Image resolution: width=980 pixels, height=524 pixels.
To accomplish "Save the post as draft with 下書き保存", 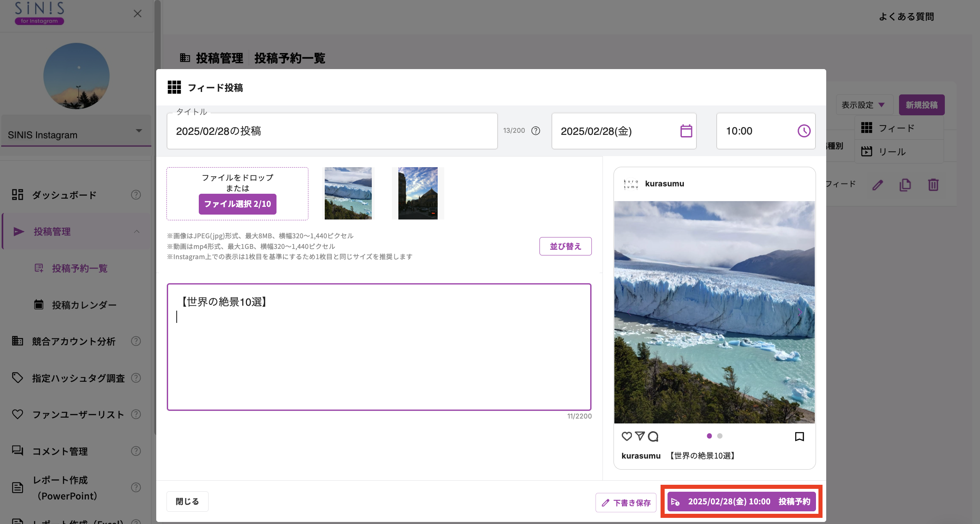I will coord(625,502).
